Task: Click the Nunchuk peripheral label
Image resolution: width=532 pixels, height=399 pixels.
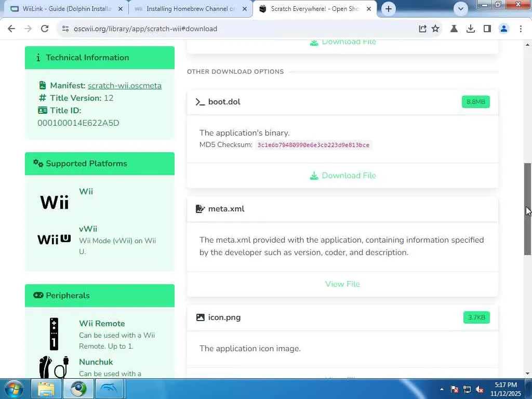Action: [96, 362]
